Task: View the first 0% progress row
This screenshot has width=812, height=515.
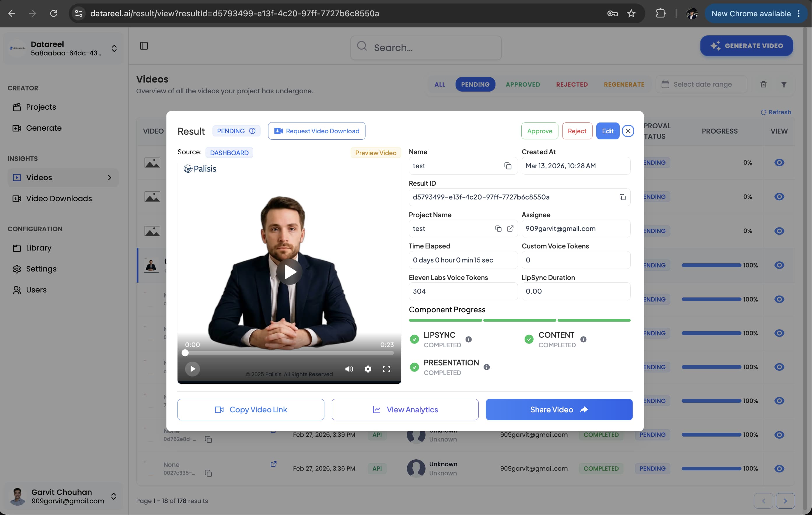Action: tap(779, 163)
